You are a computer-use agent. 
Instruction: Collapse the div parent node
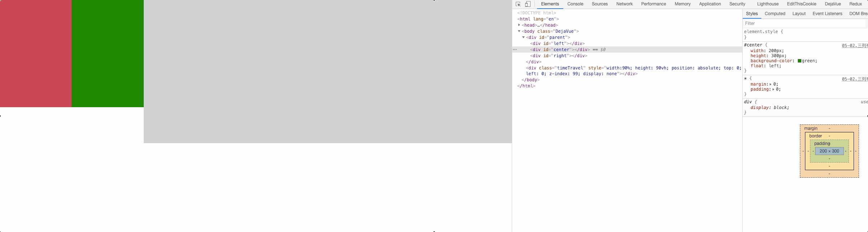pyautogui.click(x=523, y=37)
